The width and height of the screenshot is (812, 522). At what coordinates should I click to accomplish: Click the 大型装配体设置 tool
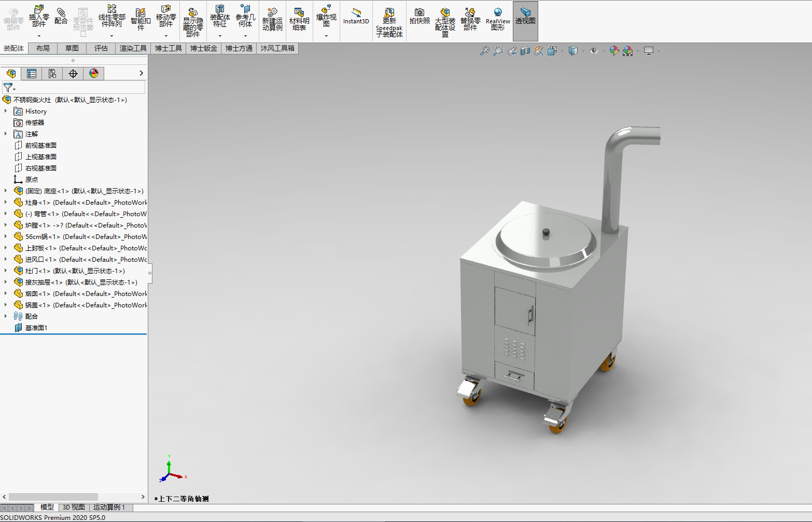coord(445,22)
